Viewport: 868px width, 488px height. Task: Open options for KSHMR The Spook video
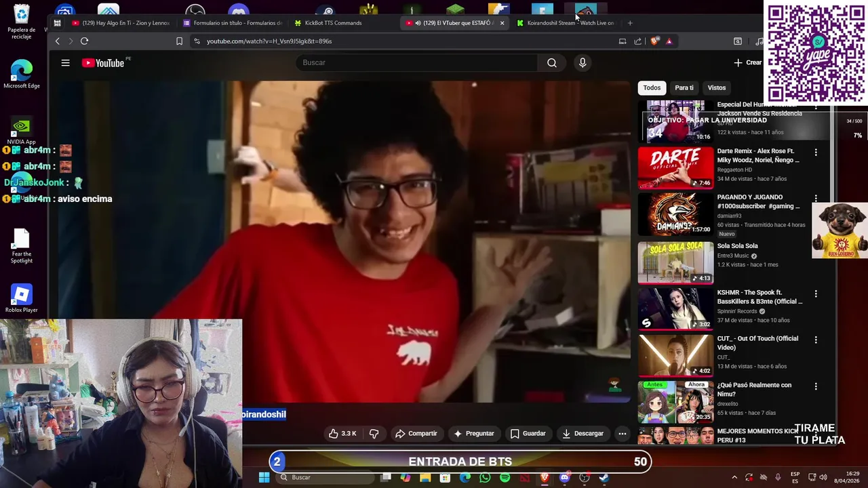[816, 293]
